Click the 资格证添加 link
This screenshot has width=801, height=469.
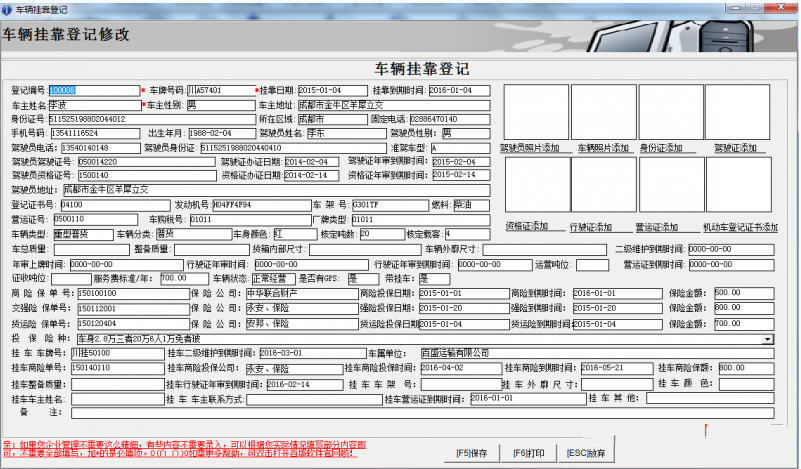527,226
